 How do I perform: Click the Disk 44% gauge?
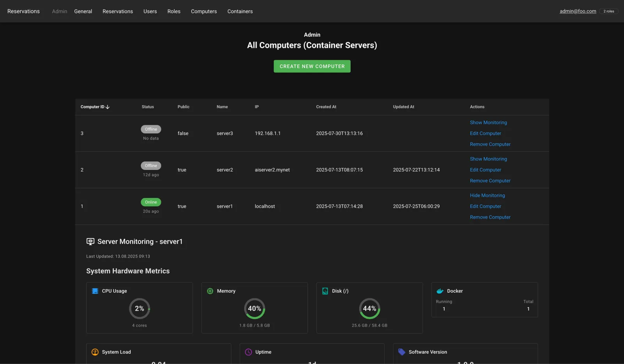click(370, 309)
